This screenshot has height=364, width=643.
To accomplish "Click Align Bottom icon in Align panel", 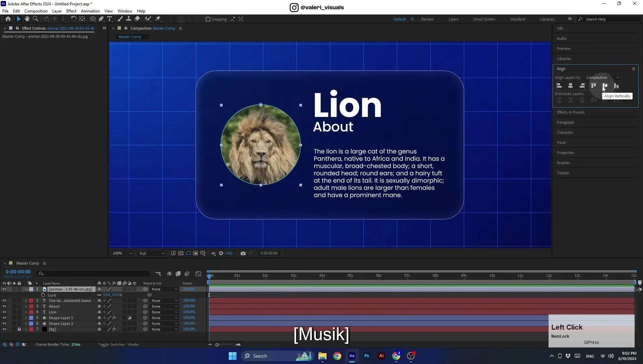I will coord(616,86).
